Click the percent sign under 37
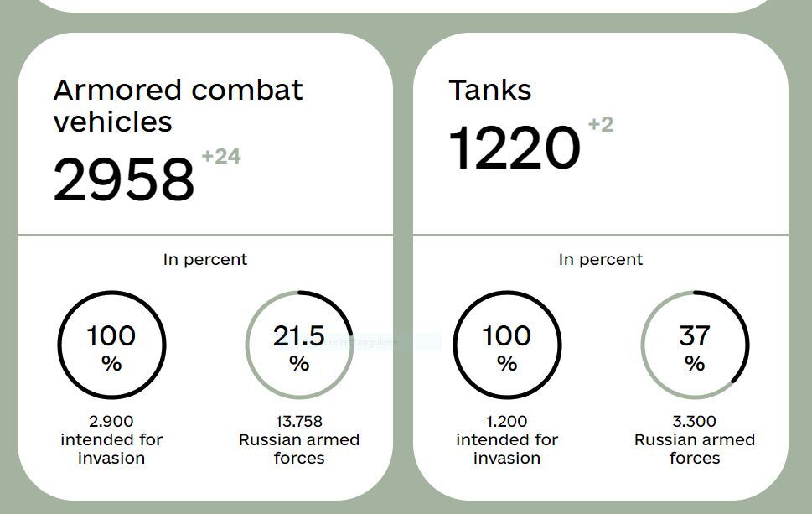Image resolution: width=812 pixels, height=514 pixels. click(x=695, y=364)
